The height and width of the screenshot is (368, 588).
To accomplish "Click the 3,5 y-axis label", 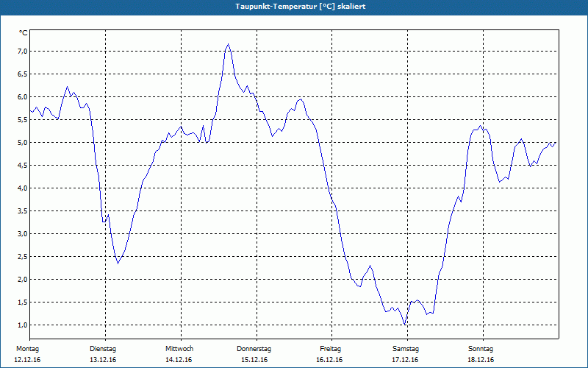I will [23, 211].
